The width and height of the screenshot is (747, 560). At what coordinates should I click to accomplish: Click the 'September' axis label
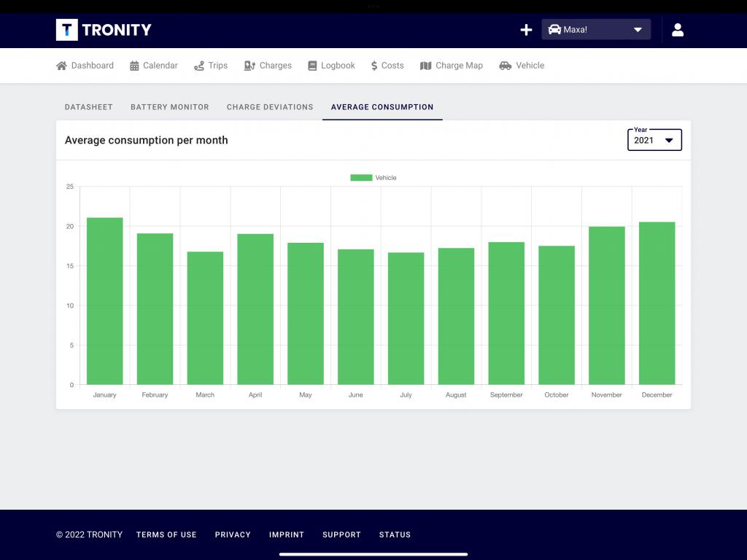(x=506, y=394)
